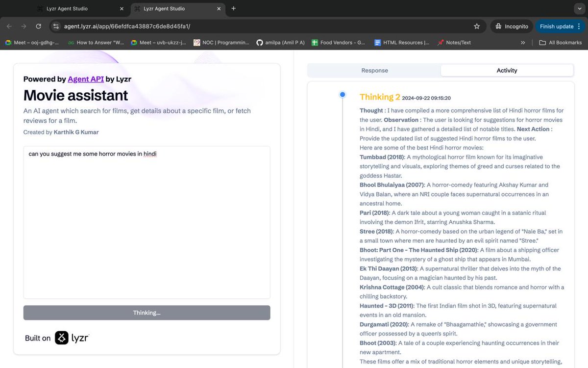
Task: Bookmark this page with the star icon
Action: click(x=477, y=26)
